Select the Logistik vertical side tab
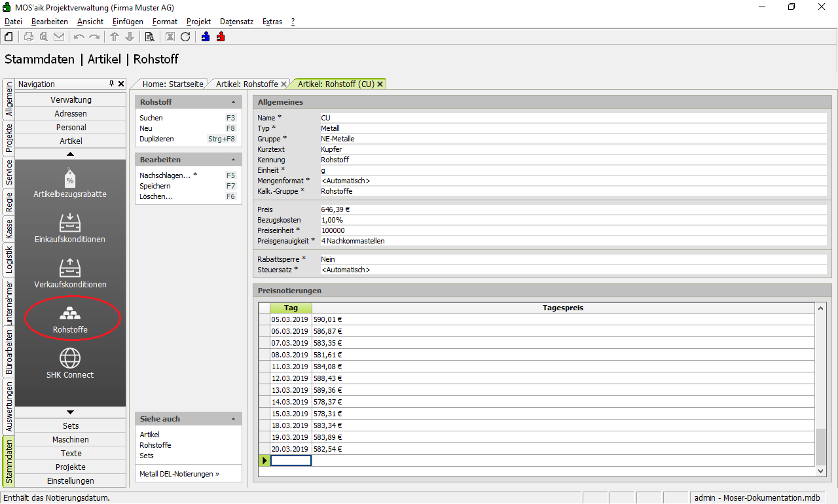Screen dimensions: 838x504 (x=9, y=259)
